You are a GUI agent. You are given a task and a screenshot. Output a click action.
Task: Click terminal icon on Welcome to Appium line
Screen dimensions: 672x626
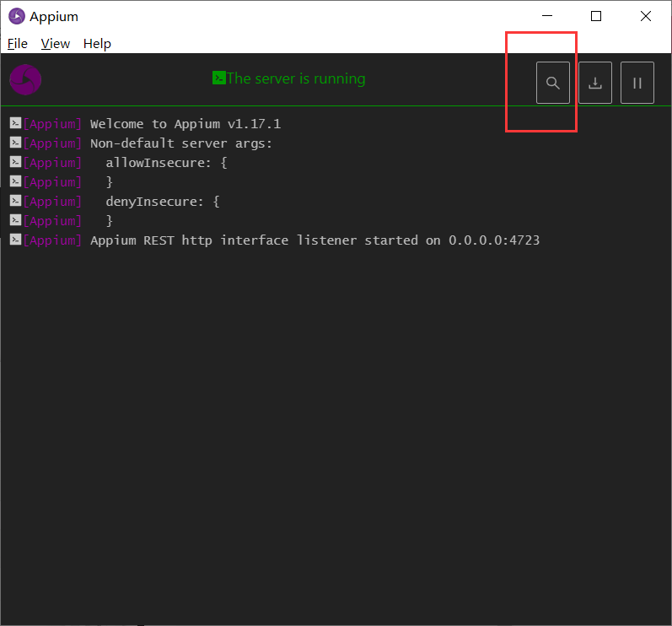(15, 123)
